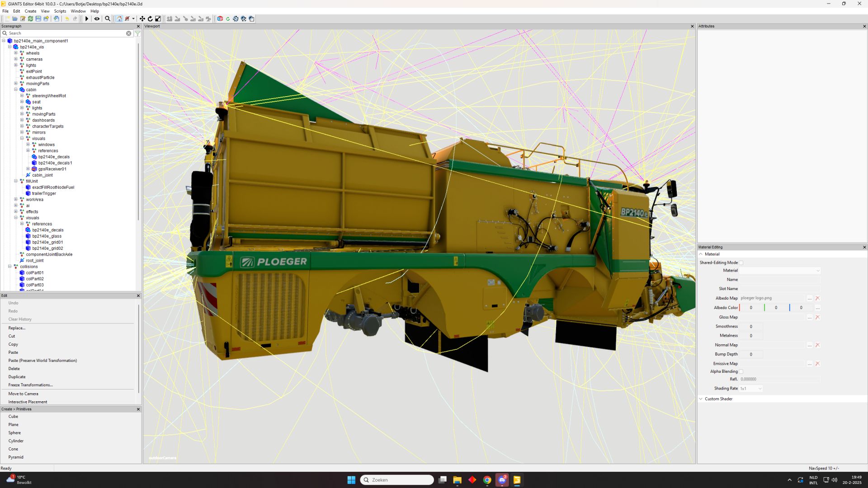Click the scenegraph filter funnel icon
Screen dimensions: 868x488
137,33
